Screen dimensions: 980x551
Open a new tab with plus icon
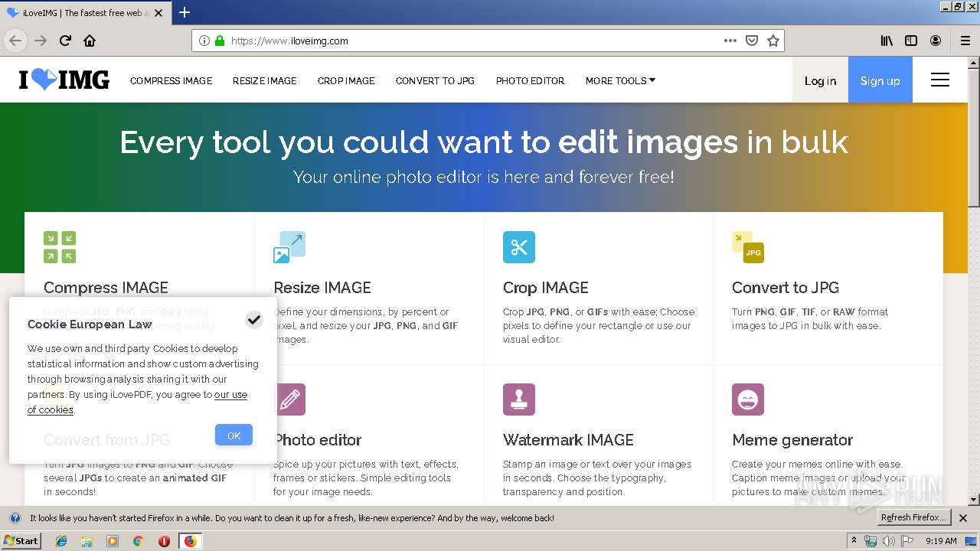[185, 12]
